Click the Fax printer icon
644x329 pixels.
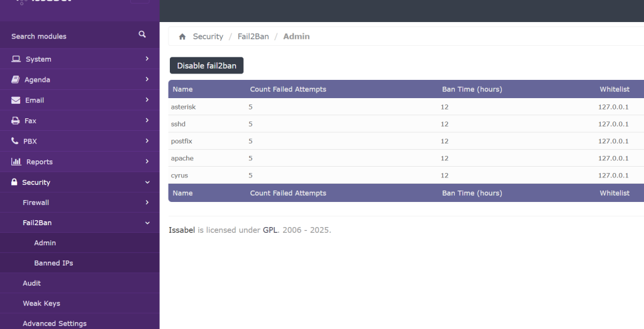(x=15, y=120)
